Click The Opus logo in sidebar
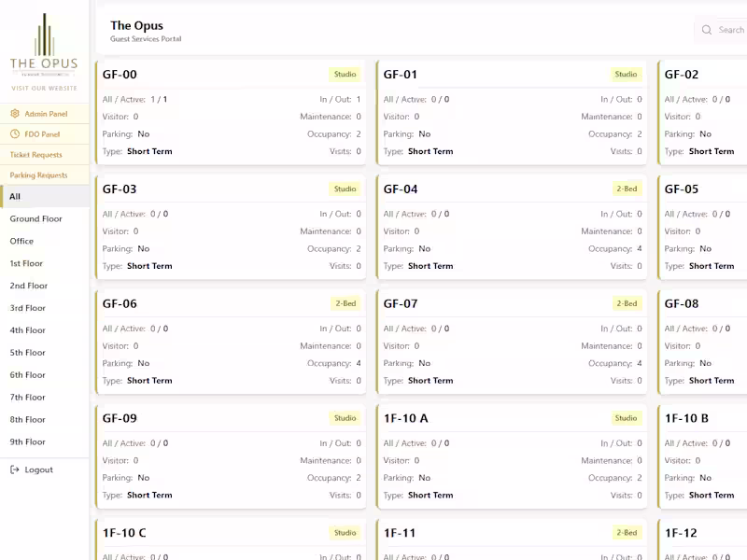Viewport: 747px width, 560px height. [44, 45]
